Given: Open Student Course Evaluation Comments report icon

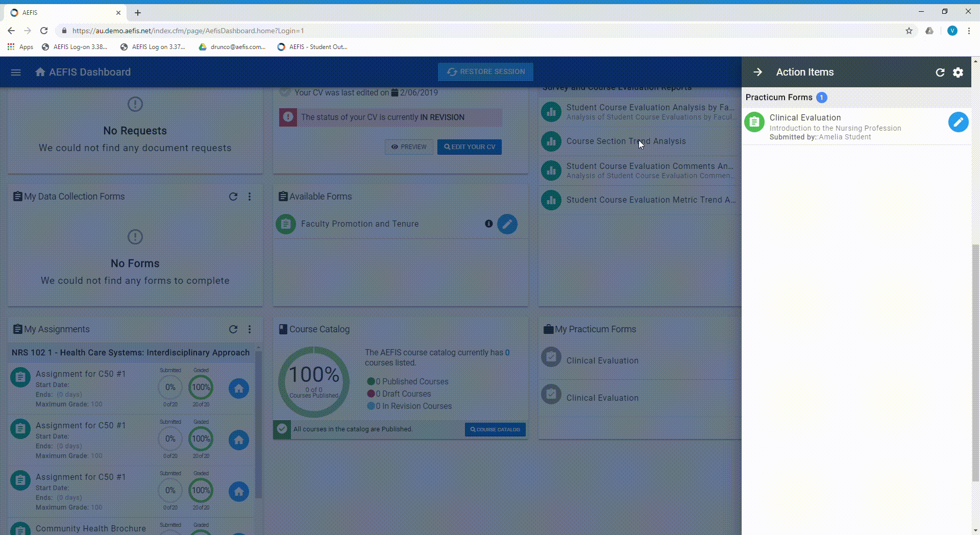Looking at the screenshot, I should 551,171.
